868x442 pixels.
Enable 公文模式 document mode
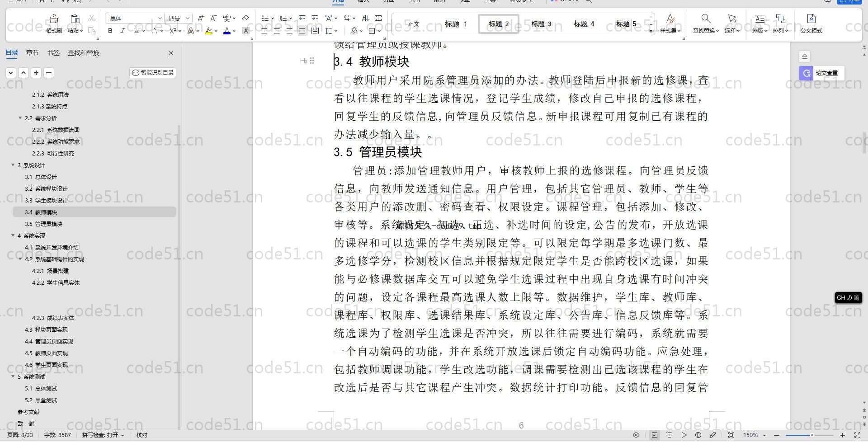coord(811,24)
